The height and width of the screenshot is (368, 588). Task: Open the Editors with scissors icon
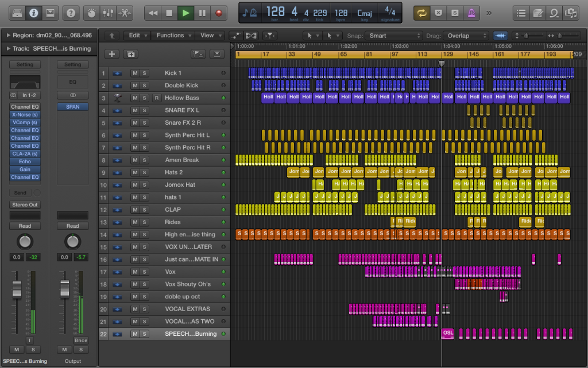(x=123, y=12)
